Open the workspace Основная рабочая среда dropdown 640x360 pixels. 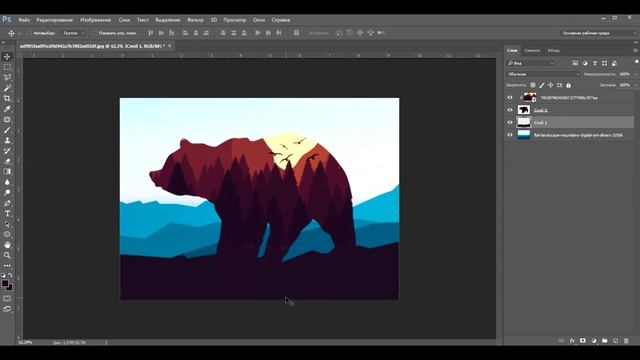(x=598, y=33)
